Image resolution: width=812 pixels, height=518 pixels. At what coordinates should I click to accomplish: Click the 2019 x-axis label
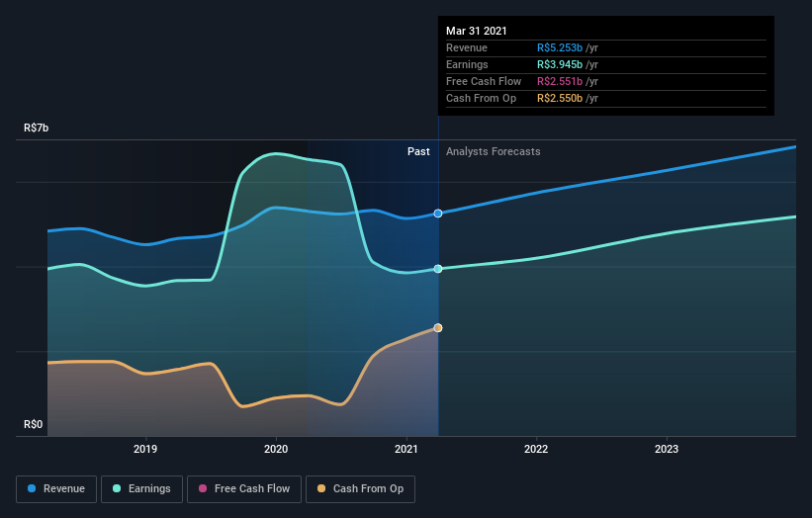tap(145, 449)
